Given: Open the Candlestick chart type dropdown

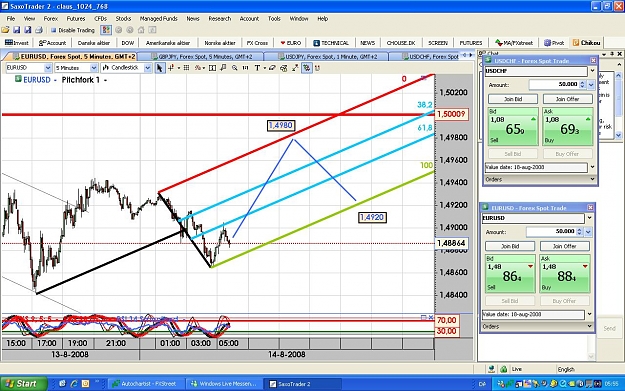Looking at the screenshot, I should pyautogui.click(x=147, y=68).
